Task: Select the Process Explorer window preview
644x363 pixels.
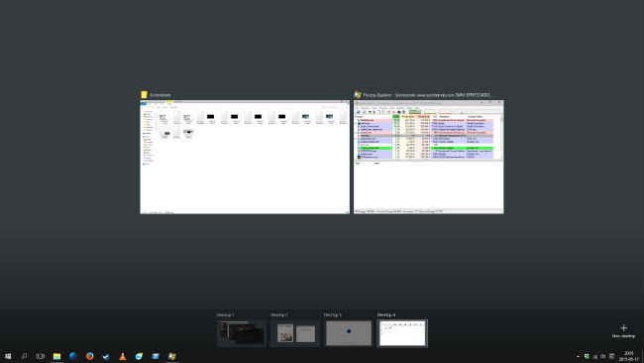Action: click(429, 157)
